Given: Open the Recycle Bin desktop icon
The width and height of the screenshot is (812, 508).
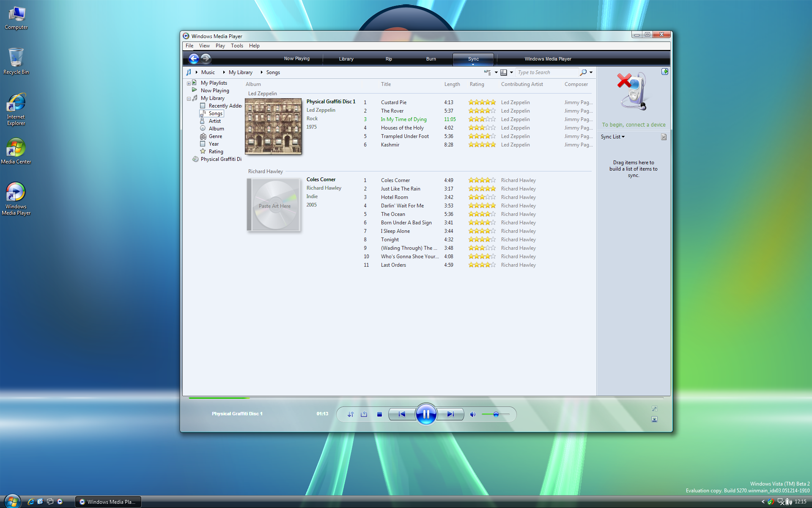Looking at the screenshot, I should click(x=16, y=61).
